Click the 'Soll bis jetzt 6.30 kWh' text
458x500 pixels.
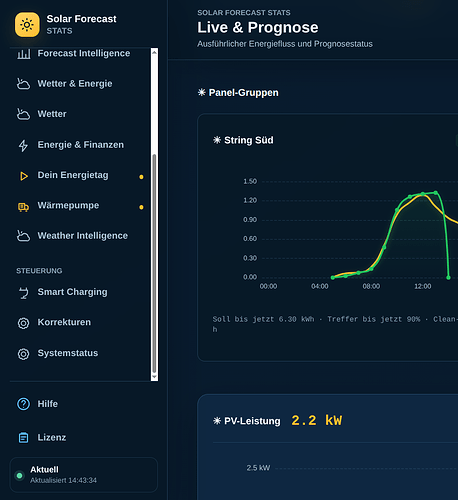[x=263, y=319]
